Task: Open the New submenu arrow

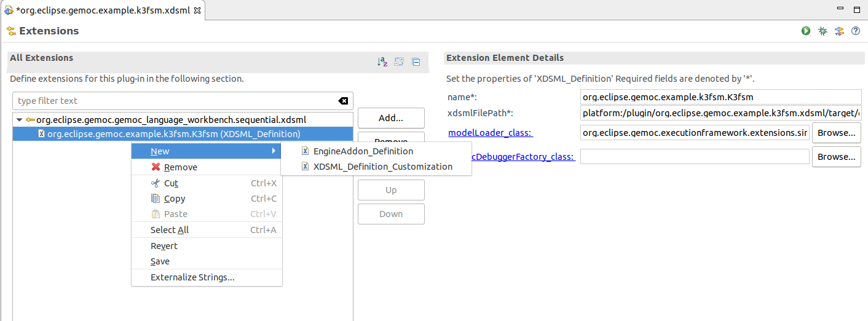Action: tap(274, 151)
